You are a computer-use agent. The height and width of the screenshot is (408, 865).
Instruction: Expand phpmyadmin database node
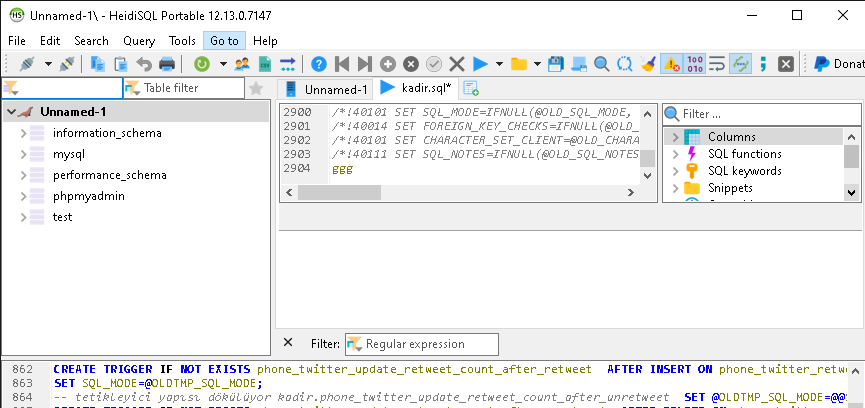[23, 196]
